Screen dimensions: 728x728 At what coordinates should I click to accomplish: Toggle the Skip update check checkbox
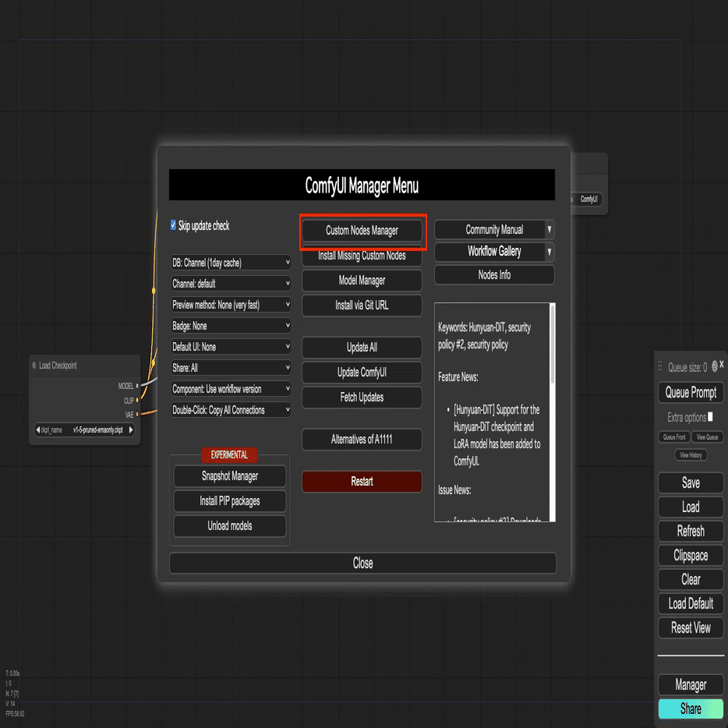[x=173, y=225]
